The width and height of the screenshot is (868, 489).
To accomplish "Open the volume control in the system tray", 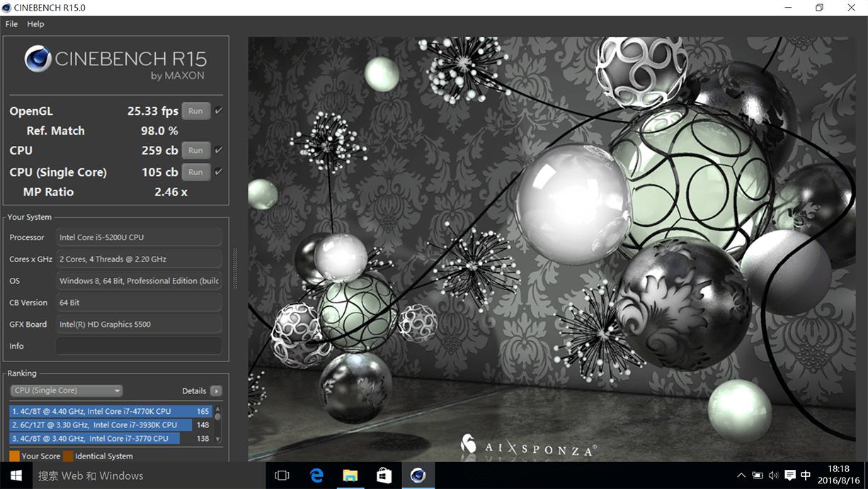I will 772,475.
